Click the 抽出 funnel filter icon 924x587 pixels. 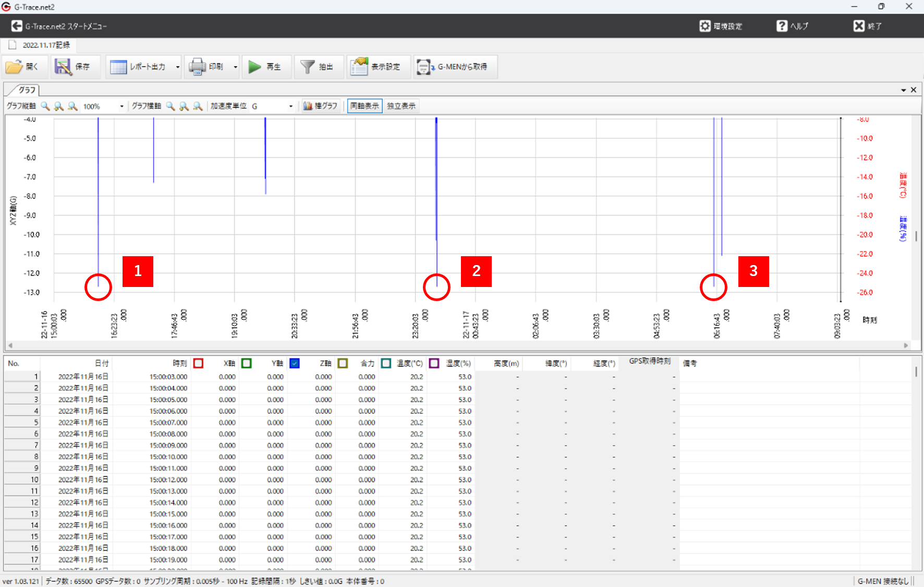[308, 67]
